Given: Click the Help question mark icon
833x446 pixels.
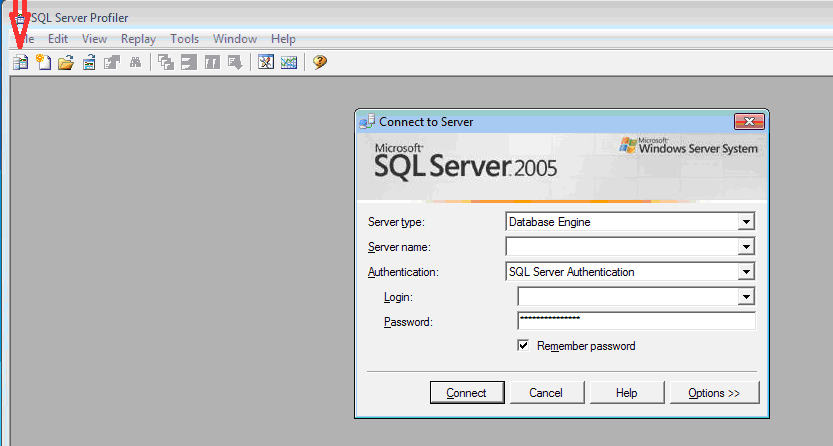Looking at the screenshot, I should click(x=320, y=62).
